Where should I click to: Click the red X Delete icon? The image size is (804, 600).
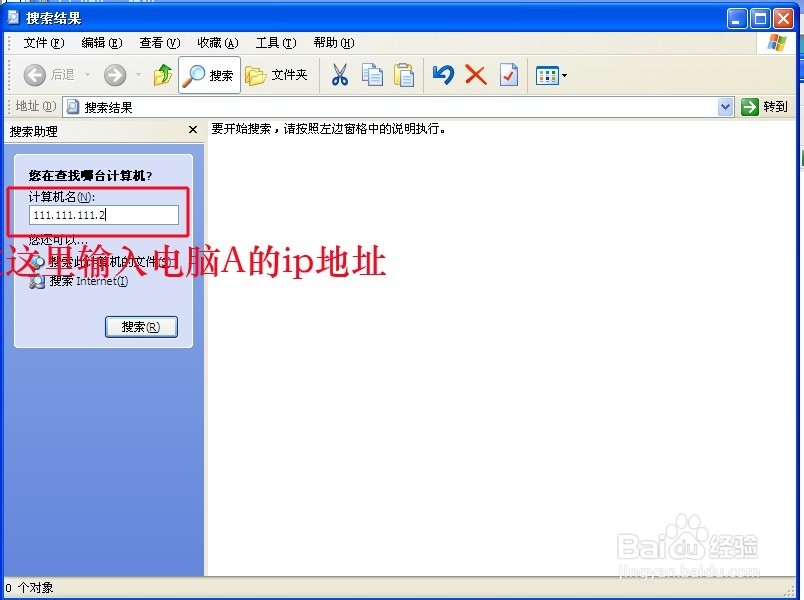pos(474,74)
